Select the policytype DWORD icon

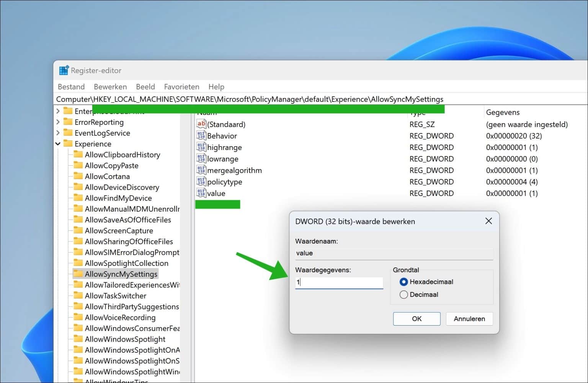tap(201, 181)
